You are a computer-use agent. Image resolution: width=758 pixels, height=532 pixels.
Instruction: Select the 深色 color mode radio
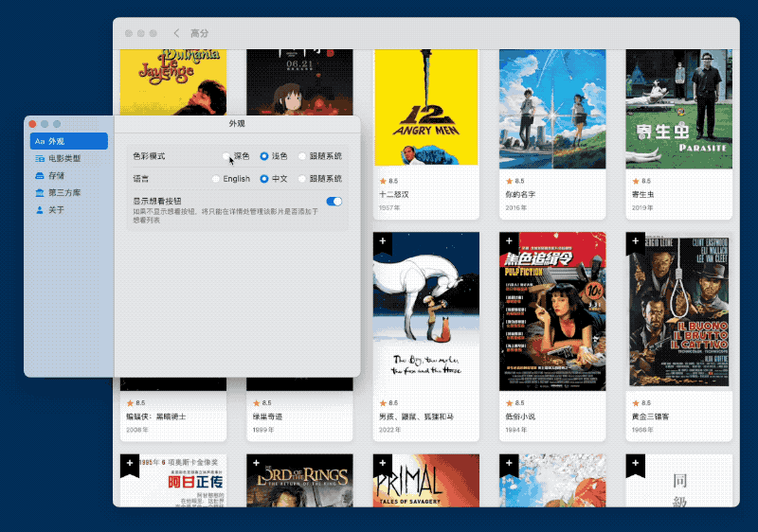point(226,156)
